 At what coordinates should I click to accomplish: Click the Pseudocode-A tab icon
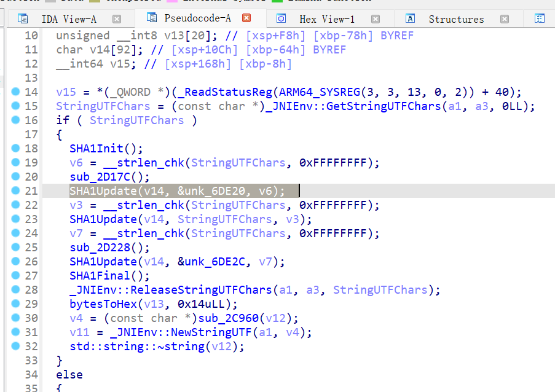tap(152, 18)
